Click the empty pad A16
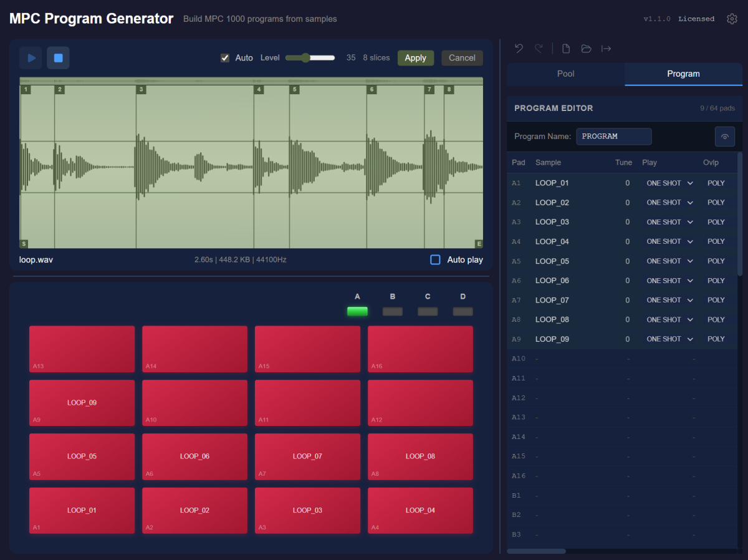Screen dimensions: 748x560 pos(420,349)
